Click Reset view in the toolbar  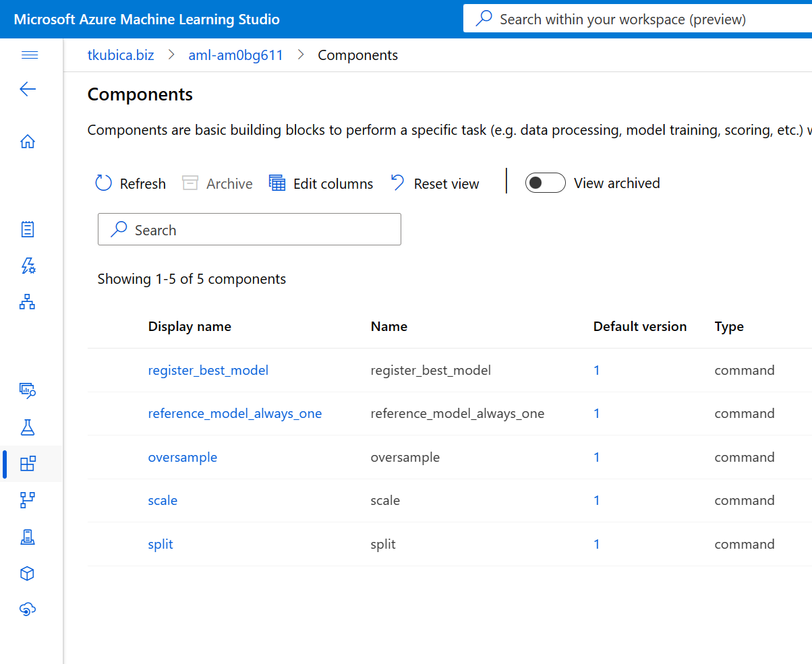click(435, 183)
